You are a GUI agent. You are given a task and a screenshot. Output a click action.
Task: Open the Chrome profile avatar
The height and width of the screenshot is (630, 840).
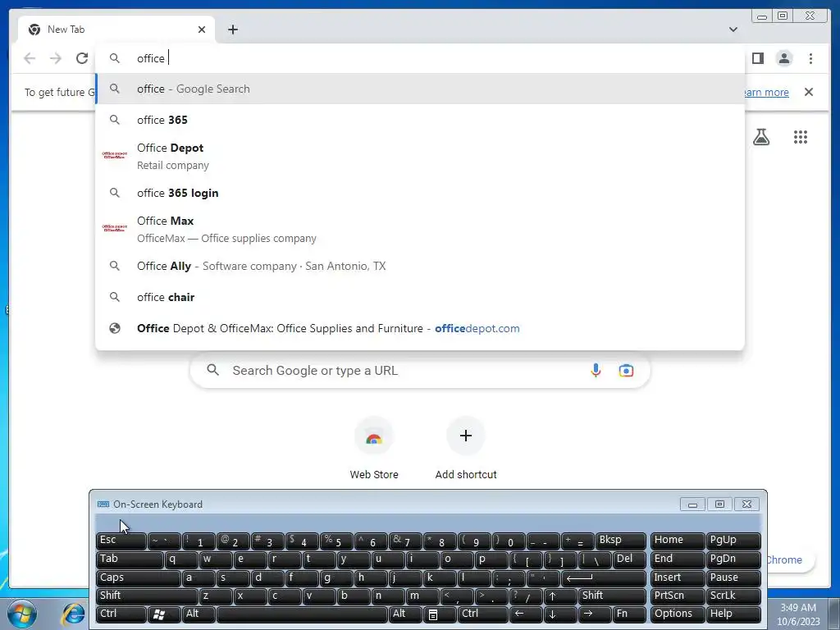pos(784,58)
